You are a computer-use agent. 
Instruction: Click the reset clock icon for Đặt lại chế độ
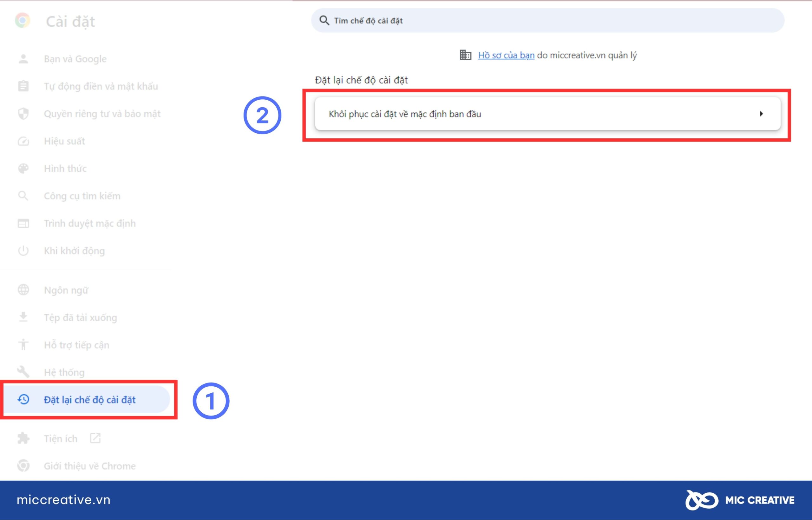23,399
